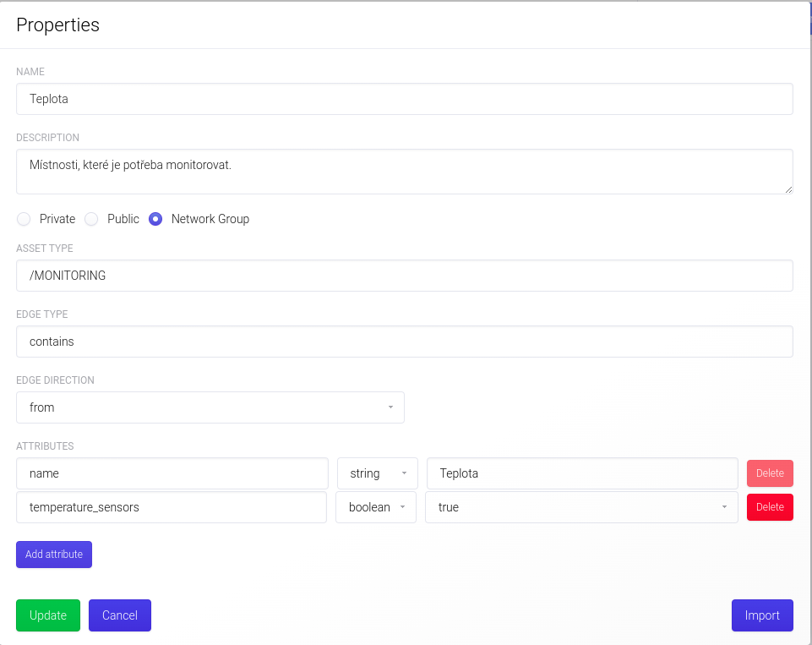812x645 pixels.
Task: Open the string type dropdown for name attribute
Action: point(377,473)
